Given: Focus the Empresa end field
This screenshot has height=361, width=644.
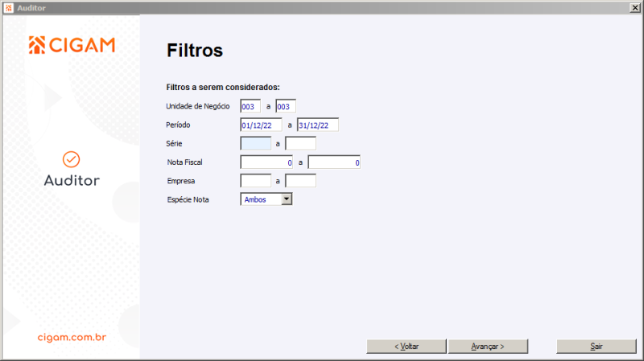Looking at the screenshot, I should coord(300,180).
